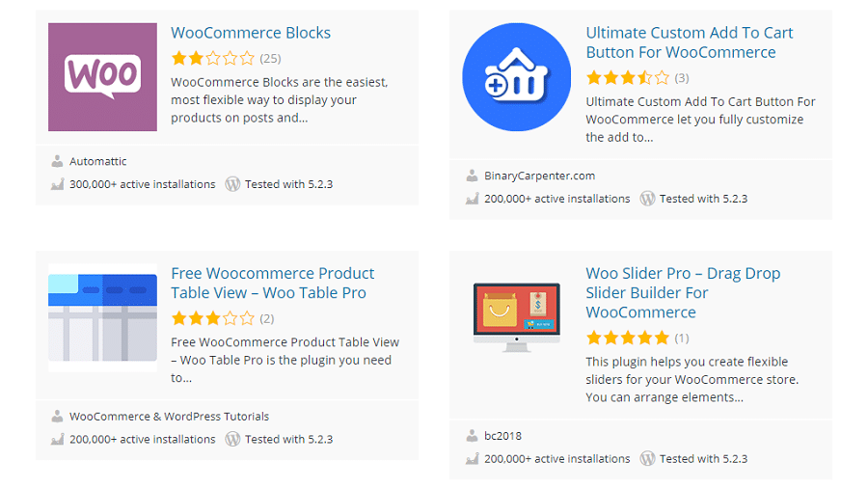Click the Automattic author name
This screenshot has height=488, width=868.
pyautogui.click(x=98, y=161)
